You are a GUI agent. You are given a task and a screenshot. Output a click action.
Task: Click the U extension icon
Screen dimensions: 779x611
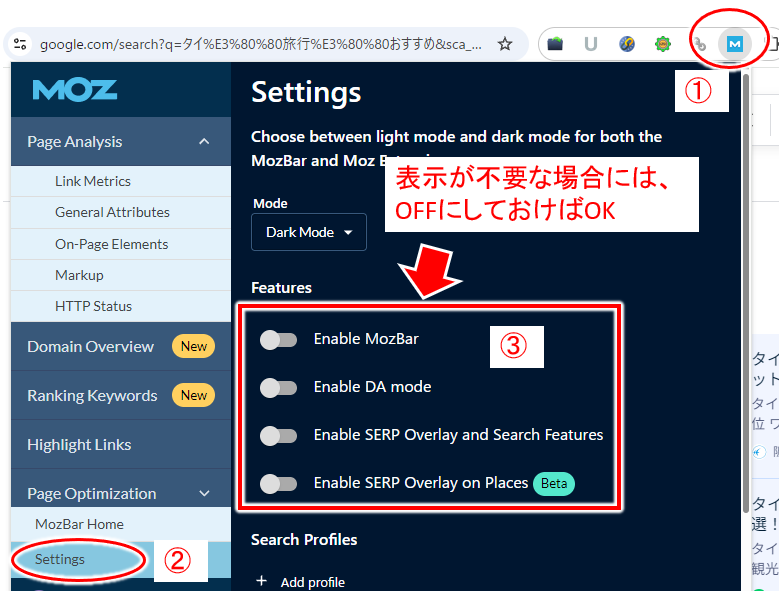point(591,44)
